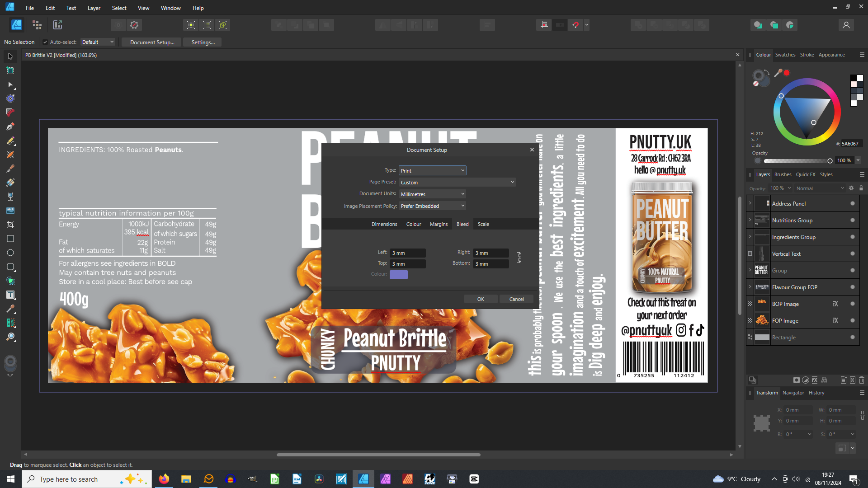Toggle visibility of BOP Image layer
This screenshot has height=488, width=868.
click(853, 304)
